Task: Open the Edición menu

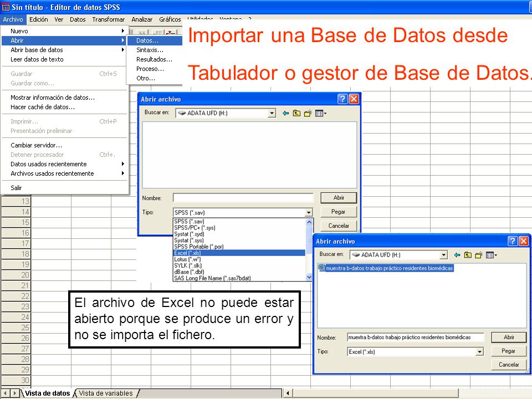Action: click(38, 19)
